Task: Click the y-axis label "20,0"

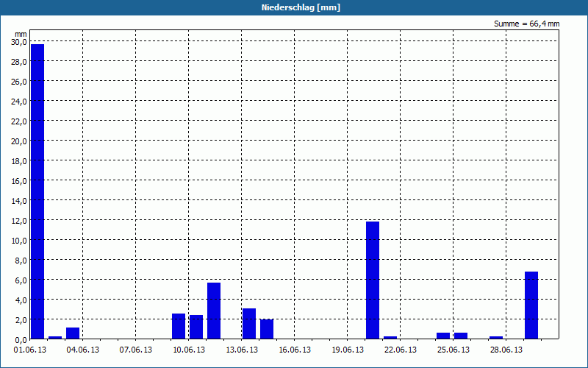Action: [x=19, y=141]
